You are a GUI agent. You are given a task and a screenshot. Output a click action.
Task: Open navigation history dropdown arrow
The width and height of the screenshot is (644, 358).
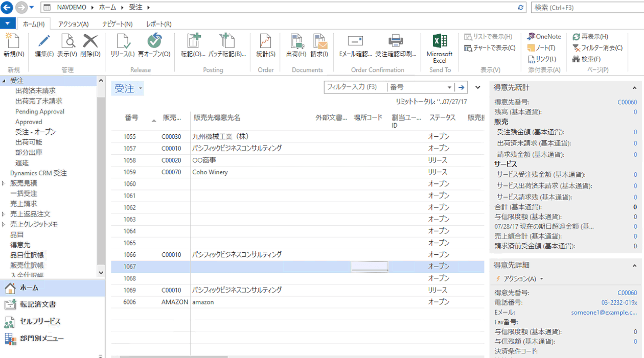click(32, 8)
